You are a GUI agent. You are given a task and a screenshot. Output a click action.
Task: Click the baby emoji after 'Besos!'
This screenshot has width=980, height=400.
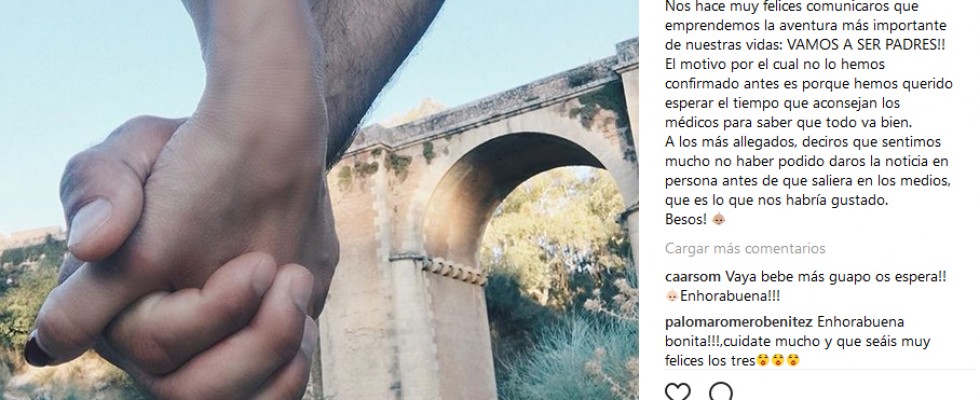pyautogui.click(x=719, y=219)
